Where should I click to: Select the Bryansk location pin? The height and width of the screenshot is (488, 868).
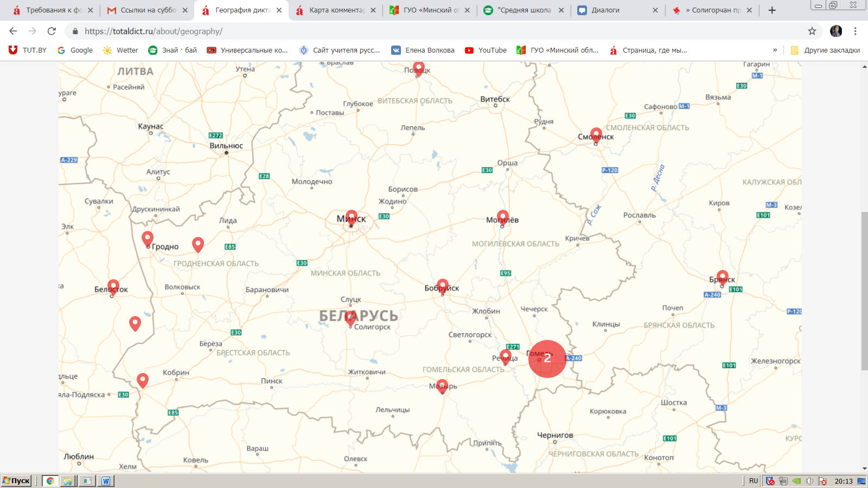(723, 277)
